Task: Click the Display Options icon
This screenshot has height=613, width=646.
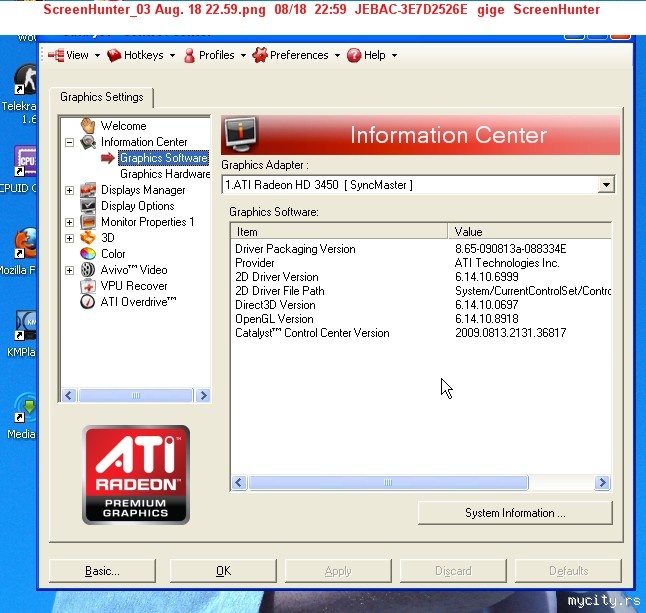Action: [88, 206]
